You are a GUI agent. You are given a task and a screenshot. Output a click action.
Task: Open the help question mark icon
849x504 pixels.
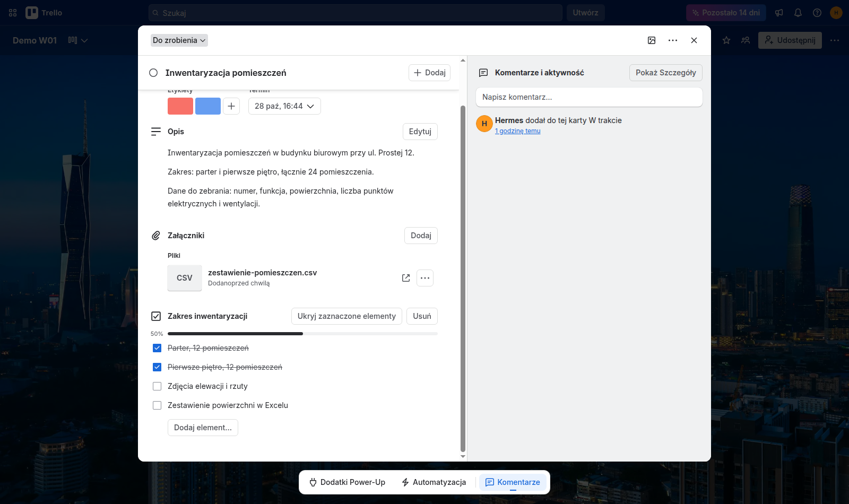tap(817, 13)
